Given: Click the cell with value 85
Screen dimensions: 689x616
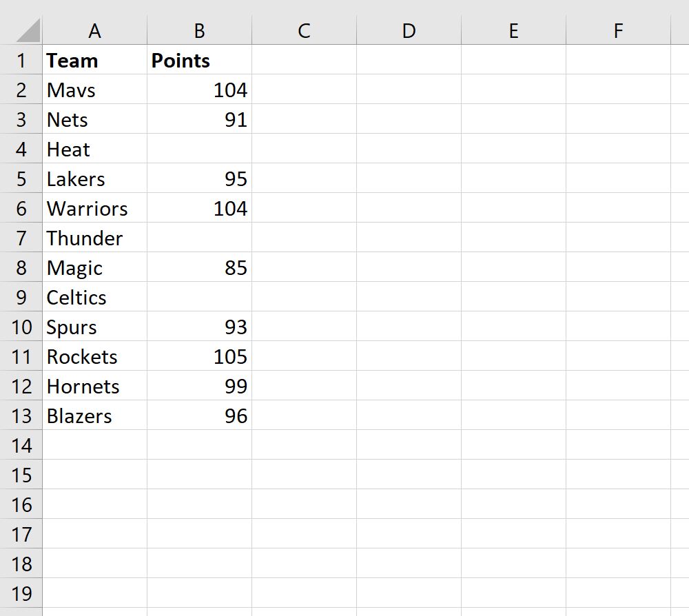Looking at the screenshot, I should click(199, 268).
